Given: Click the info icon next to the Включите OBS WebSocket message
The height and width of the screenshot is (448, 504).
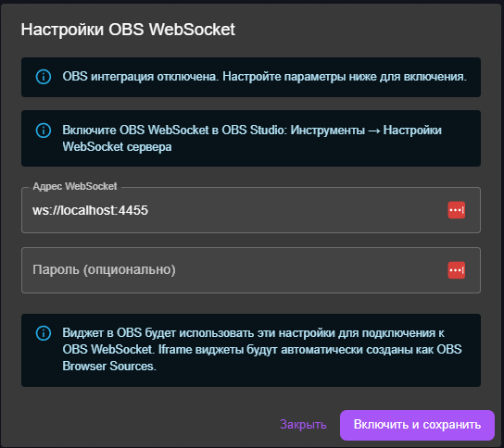Looking at the screenshot, I should [x=44, y=131].
